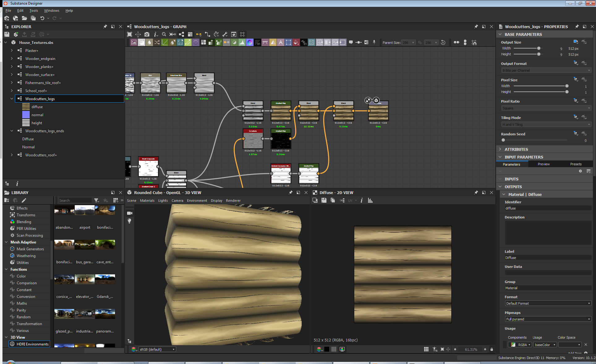Viewport: 596px width, 364px height.
Task: Click the PBR Utilities library category
Action: 26,229
